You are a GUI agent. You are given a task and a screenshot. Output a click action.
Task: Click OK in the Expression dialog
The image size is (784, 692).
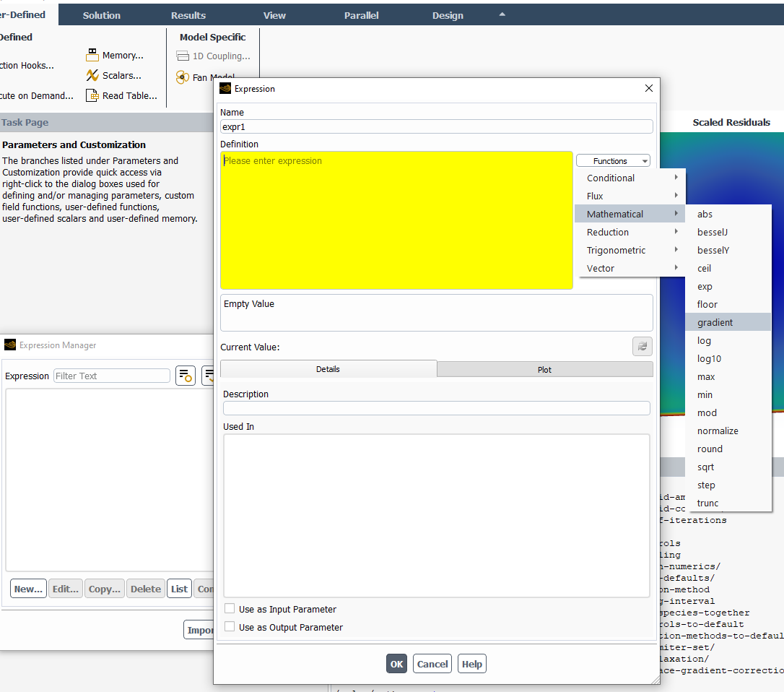[396, 664]
